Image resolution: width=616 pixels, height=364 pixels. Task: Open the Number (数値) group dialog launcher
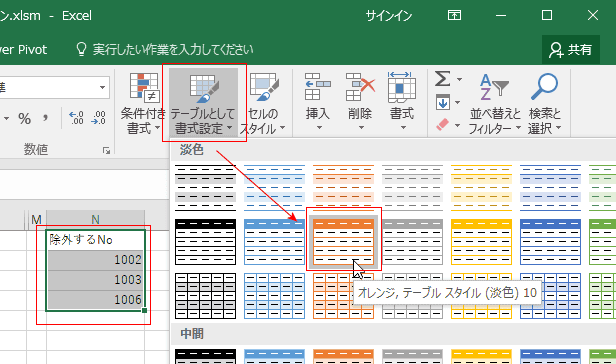coord(106,150)
